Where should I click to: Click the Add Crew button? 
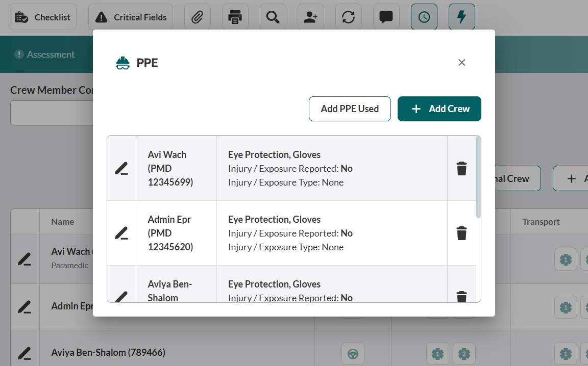point(439,109)
